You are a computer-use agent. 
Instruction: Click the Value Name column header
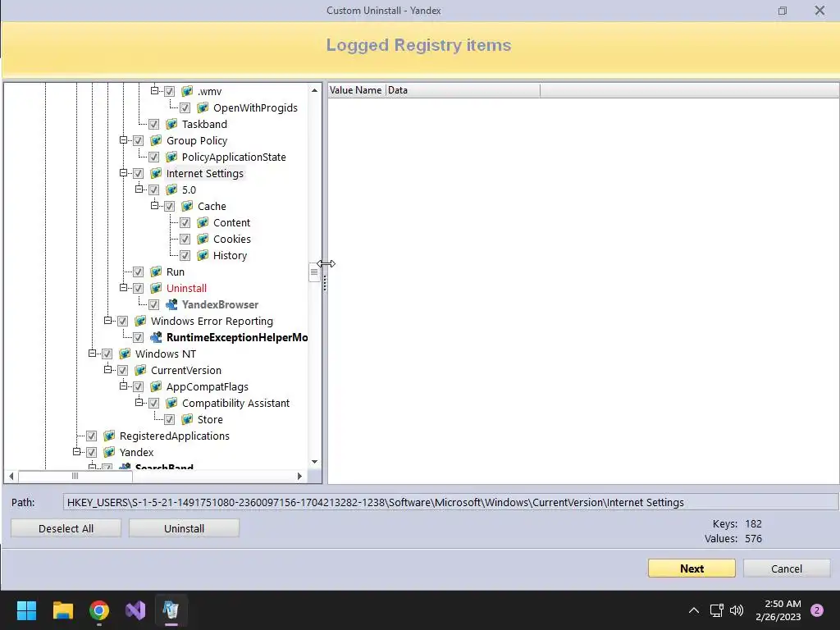(356, 90)
